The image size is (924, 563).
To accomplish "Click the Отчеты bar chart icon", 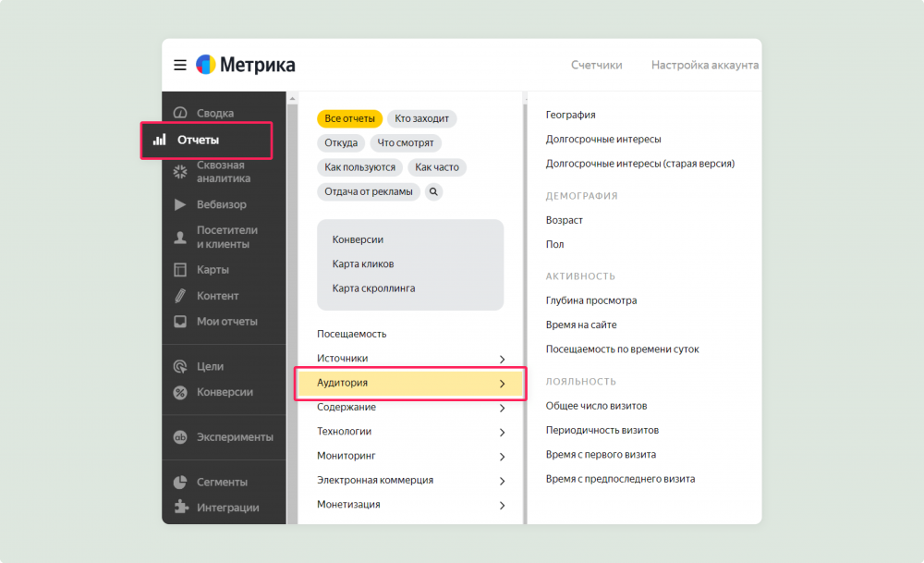I will (x=159, y=140).
